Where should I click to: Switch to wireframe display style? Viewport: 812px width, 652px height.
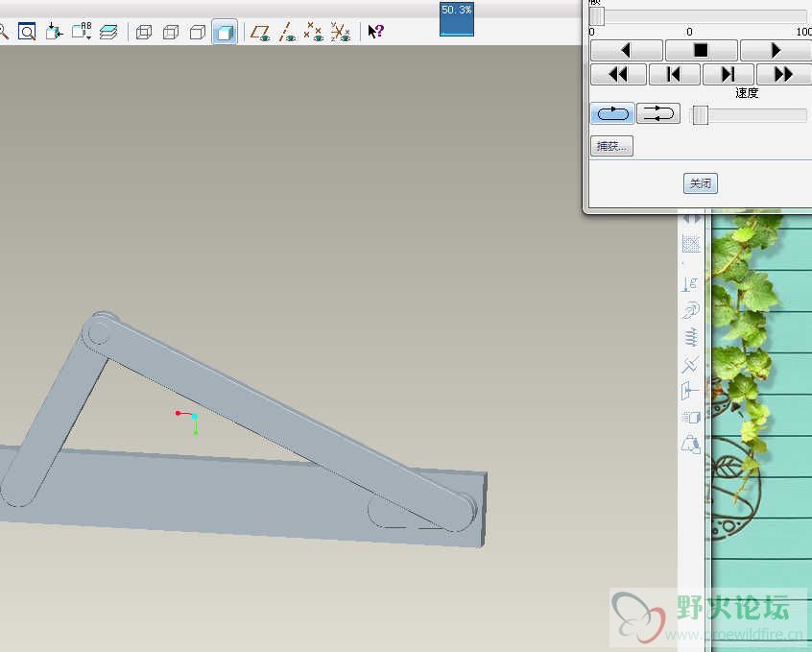point(144,32)
